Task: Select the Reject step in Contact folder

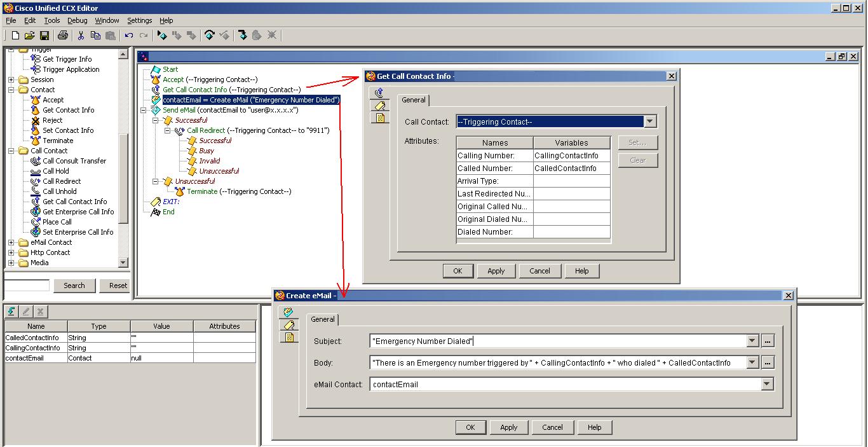Action: click(52, 120)
